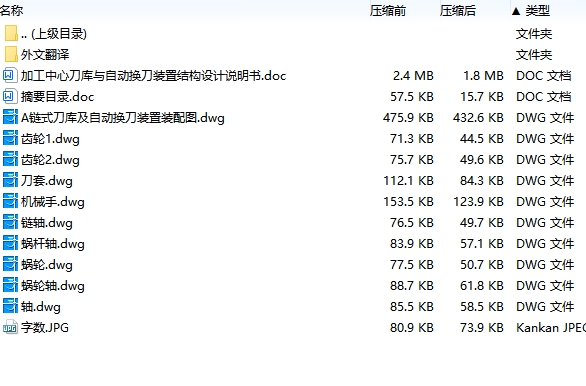The image size is (586, 386).
Task: Select file name 字数.JPG
Action: [x=45, y=328]
